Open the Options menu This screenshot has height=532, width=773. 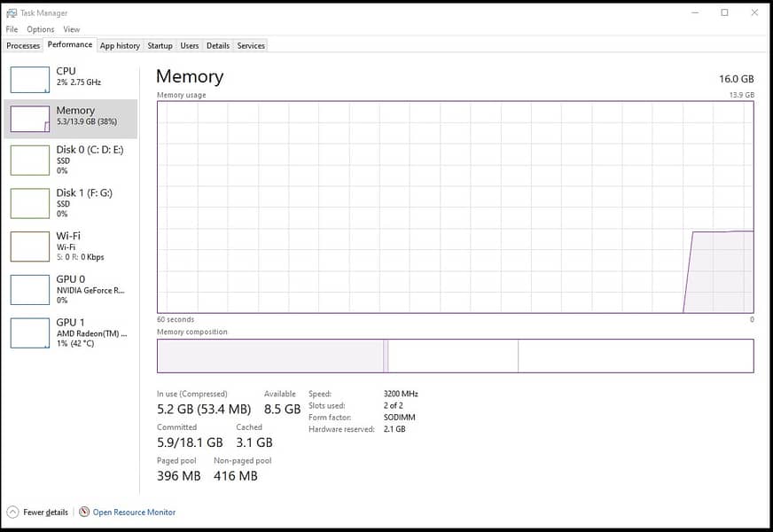pyautogui.click(x=40, y=29)
